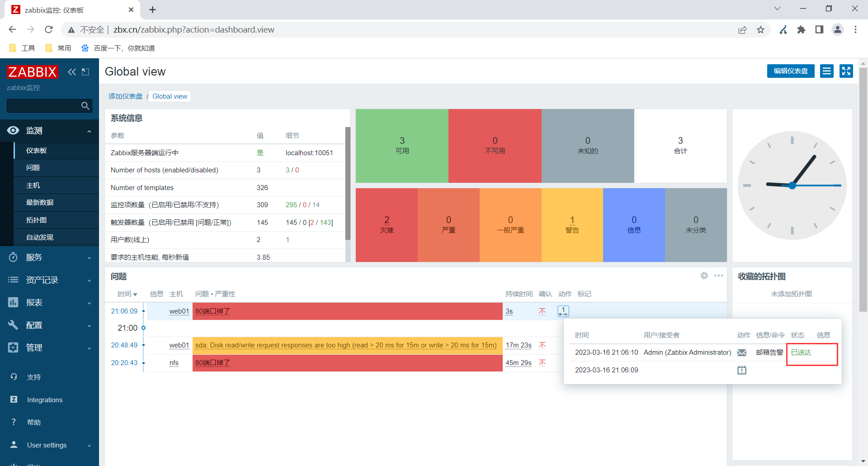Click the email envelope icon in the action popup
This screenshot has height=466, width=868.
(x=742, y=352)
